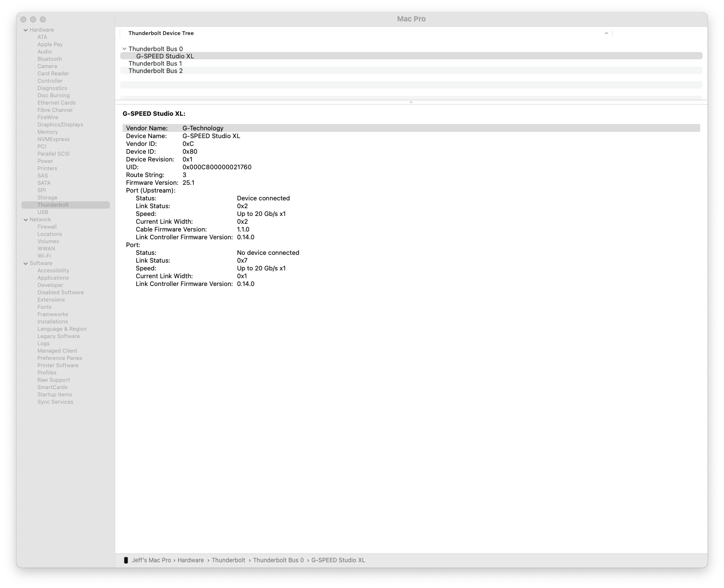Select Developer under Software

point(50,285)
